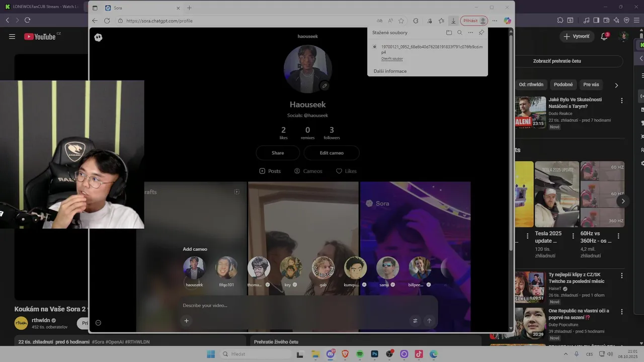
Task: Open Brave browser from the taskbar
Action: tap(345, 354)
